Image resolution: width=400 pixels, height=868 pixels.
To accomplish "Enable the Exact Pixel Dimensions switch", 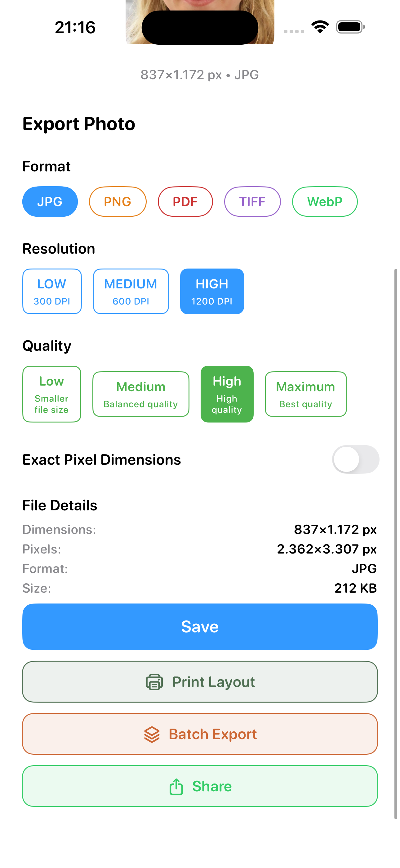I will coord(355,459).
